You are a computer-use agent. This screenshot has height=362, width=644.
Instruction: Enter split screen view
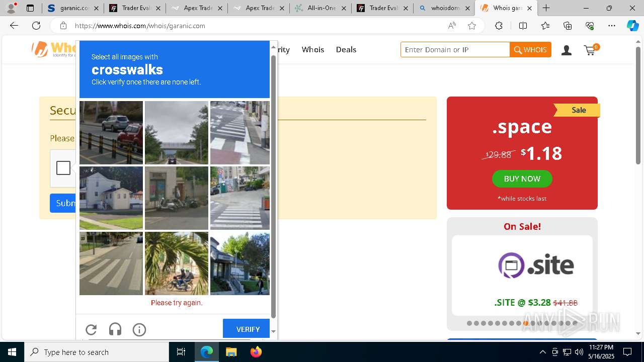(x=523, y=26)
